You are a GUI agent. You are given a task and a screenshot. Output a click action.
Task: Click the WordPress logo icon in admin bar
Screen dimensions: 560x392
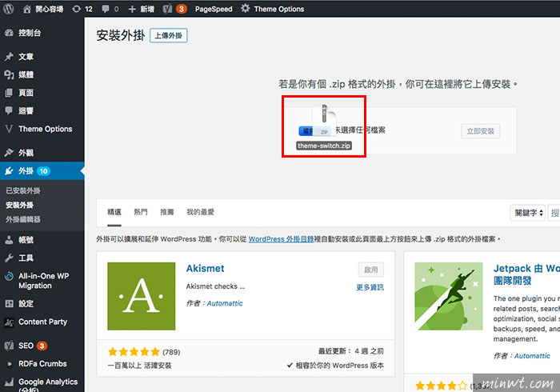click(x=9, y=9)
